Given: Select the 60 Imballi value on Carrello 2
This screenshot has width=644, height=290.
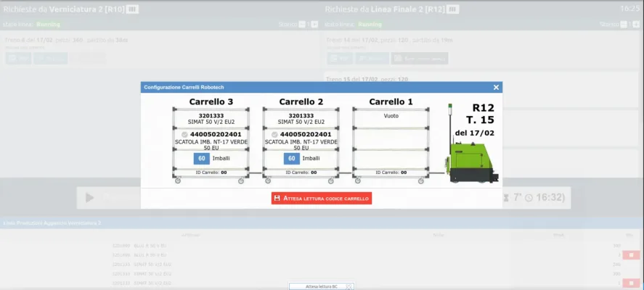Looking at the screenshot, I should click(x=292, y=158).
